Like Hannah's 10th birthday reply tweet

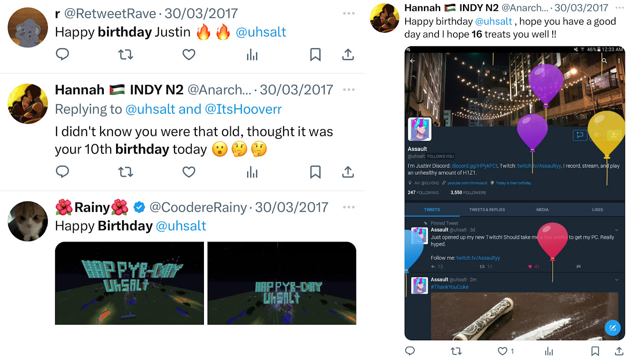188,172
